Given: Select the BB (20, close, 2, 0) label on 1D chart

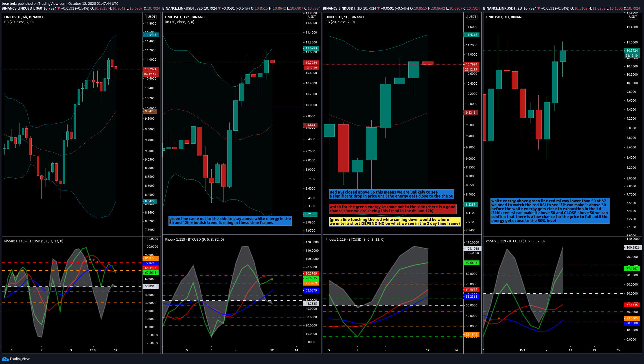Looking at the screenshot, I should click(x=340, y=22).
